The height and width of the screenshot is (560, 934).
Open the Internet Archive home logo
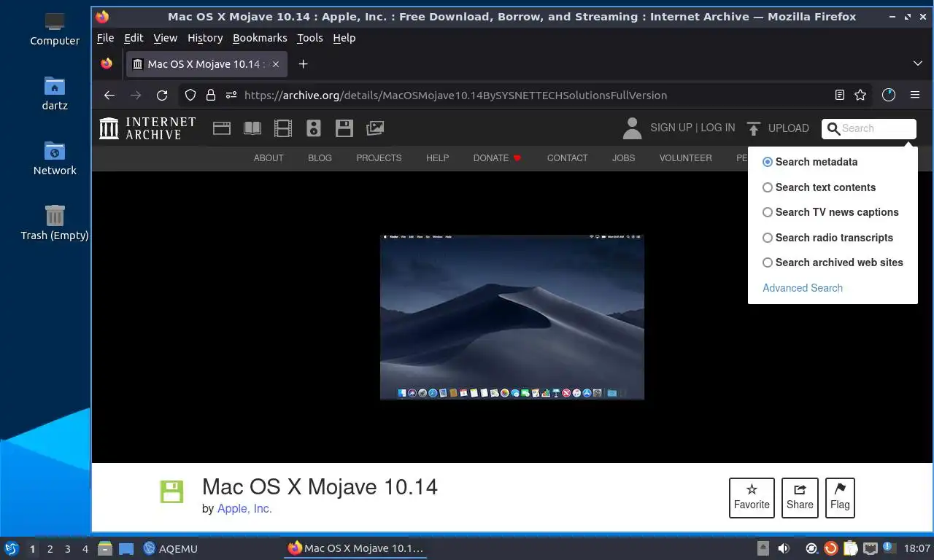(x=147, y=128)
